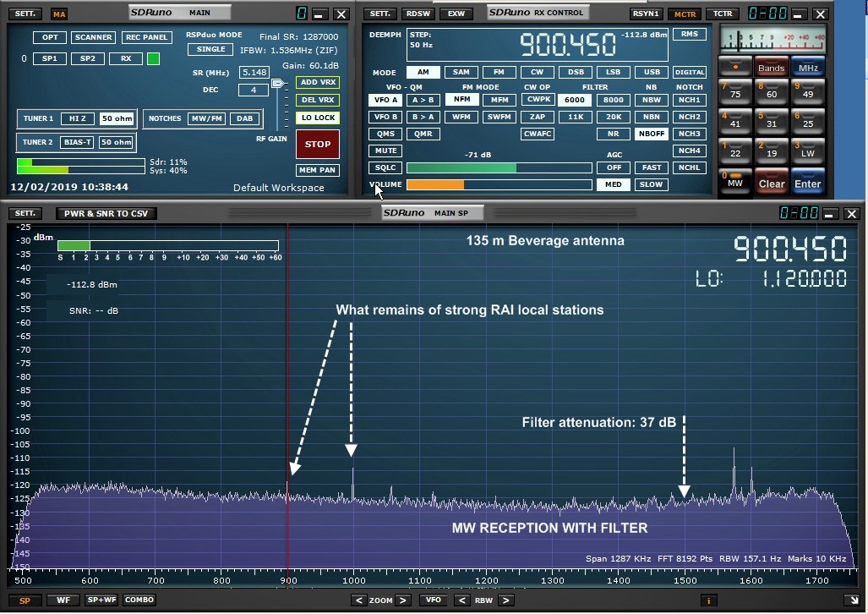Select the 19 m band keypad button
The width and height of the screenshot is (868, 614).
coord(771,151)
